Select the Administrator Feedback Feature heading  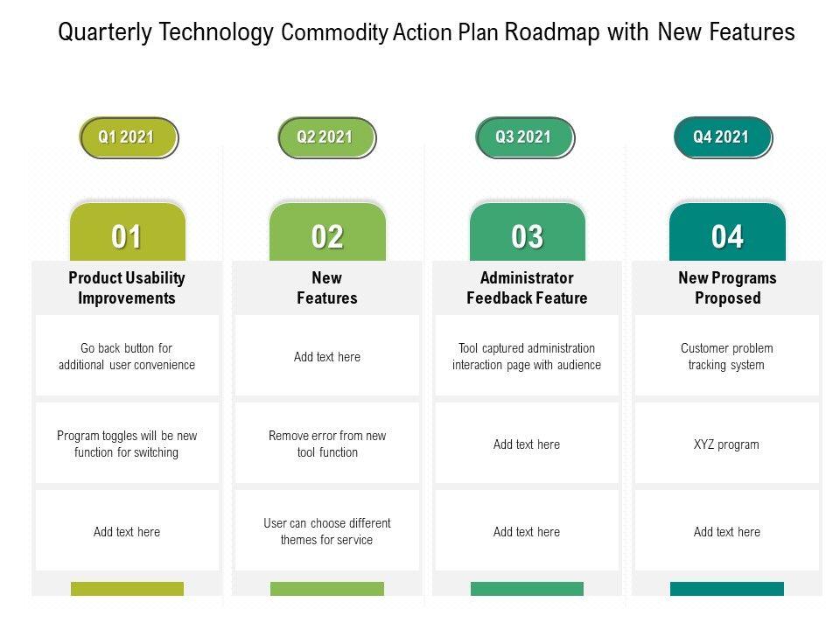click(x=527, y=288)
